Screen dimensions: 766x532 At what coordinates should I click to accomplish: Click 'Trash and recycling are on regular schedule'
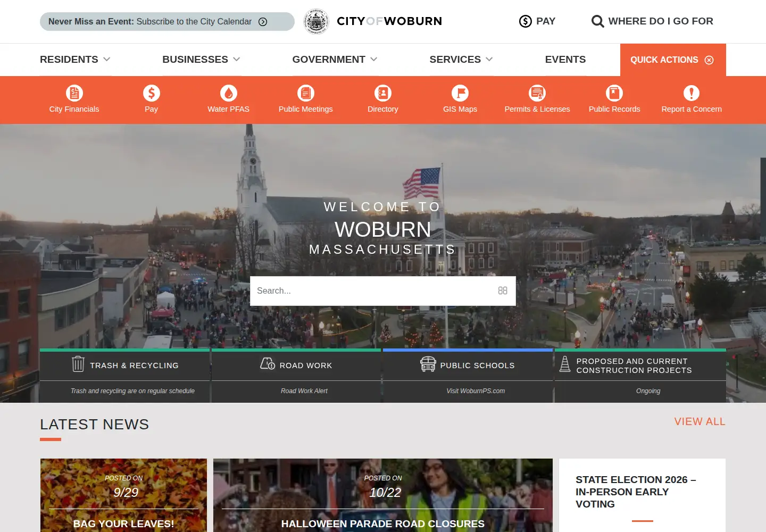132,391
